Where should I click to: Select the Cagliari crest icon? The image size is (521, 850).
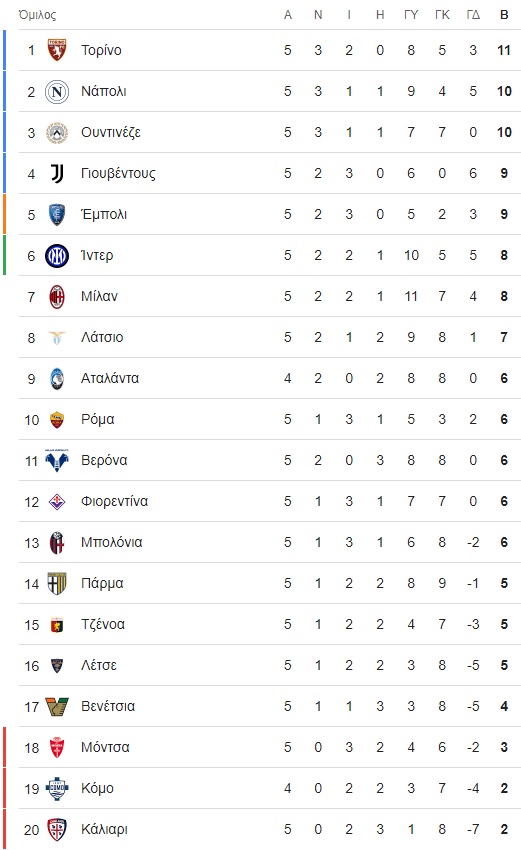pos(57,829)
